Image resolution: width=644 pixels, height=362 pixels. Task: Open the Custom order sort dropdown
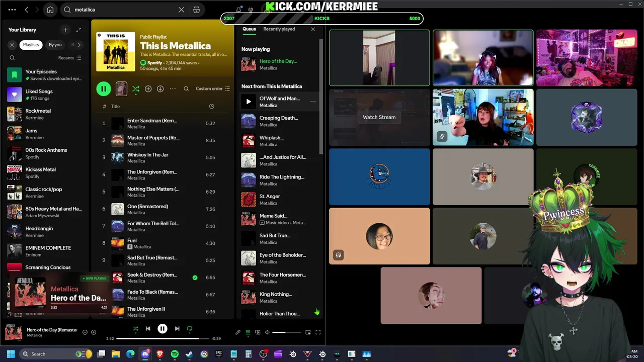(x=213, y=88)
